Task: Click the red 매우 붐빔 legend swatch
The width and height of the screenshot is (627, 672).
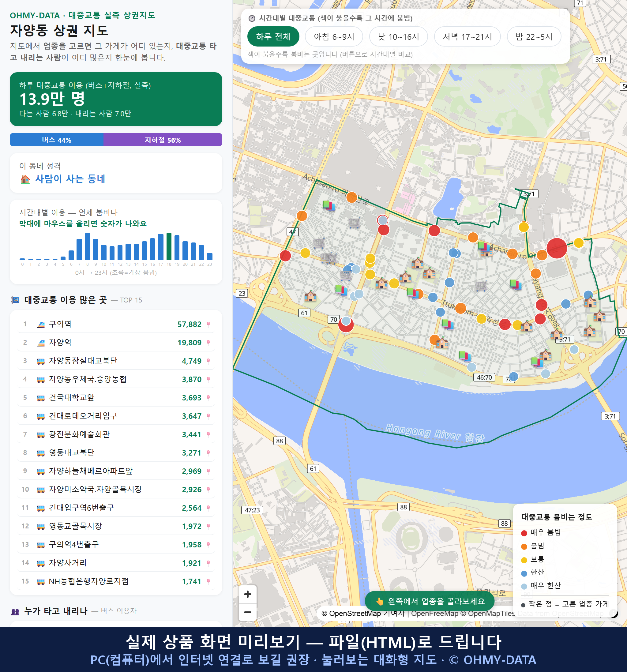Action: point(524,533)
